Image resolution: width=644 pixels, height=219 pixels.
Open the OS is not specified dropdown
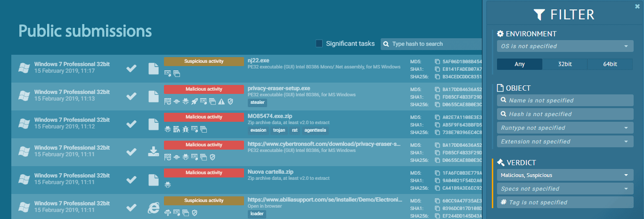[565, 46]
